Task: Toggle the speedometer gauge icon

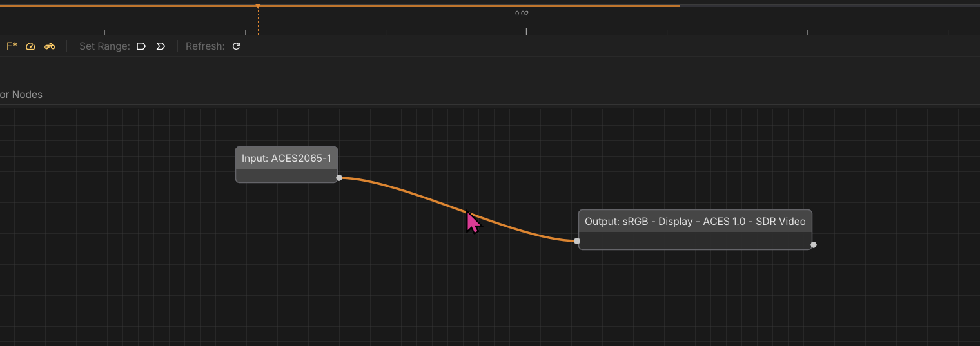Action: (x=30, y=46)
